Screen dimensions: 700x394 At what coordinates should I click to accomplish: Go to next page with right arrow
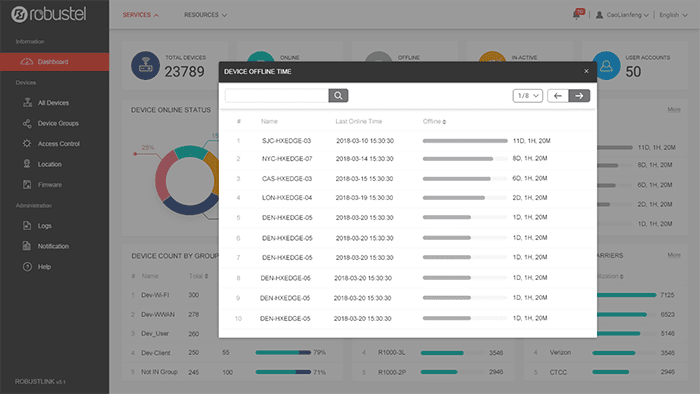(x=579, y=95)
